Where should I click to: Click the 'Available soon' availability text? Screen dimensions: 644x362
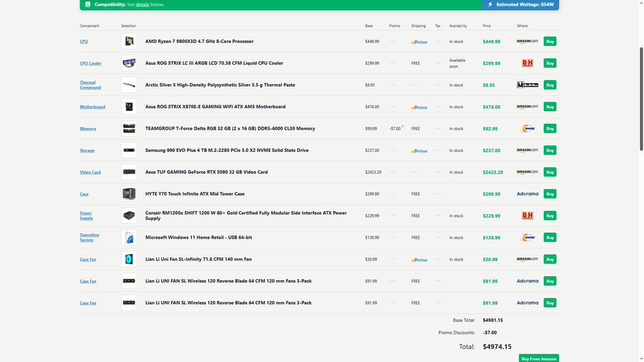[457, 63]
